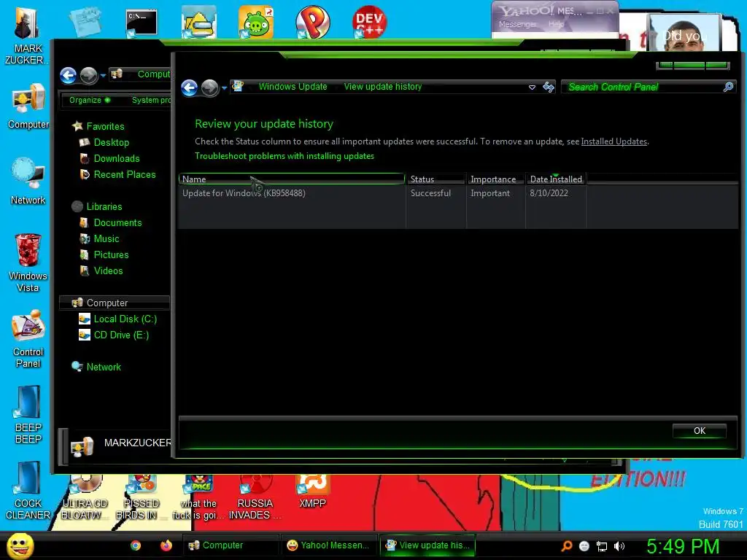The width and height of the screenshot is (747, 560).
Task: Switch to Yahoo! Messenger taskbar button
Action: click(329, 545)
